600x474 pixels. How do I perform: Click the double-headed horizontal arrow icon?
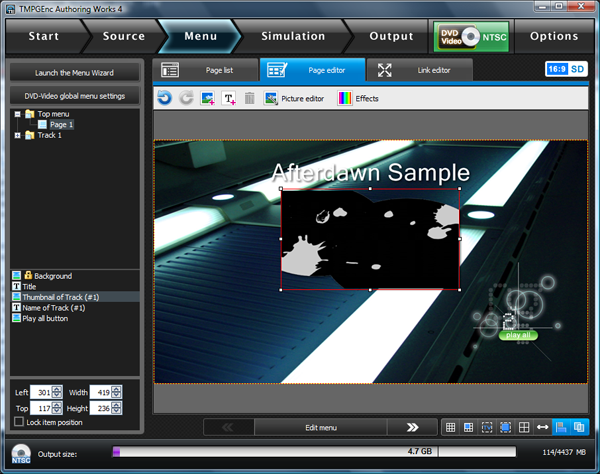(542, 427)
